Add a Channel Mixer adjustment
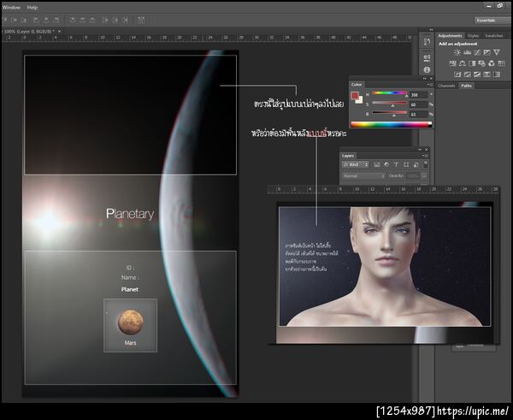This screenshot has height=420, width=513. (x=492, y=63)
